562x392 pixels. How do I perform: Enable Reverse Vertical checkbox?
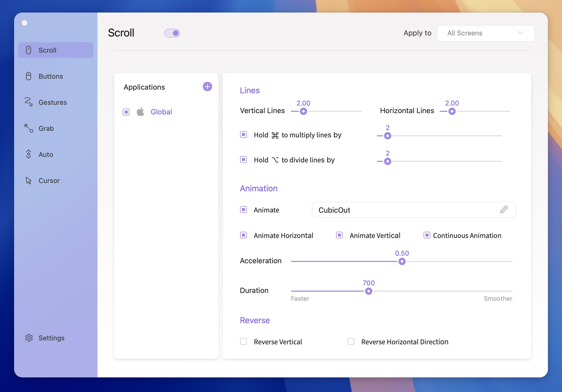click(243, 341)
